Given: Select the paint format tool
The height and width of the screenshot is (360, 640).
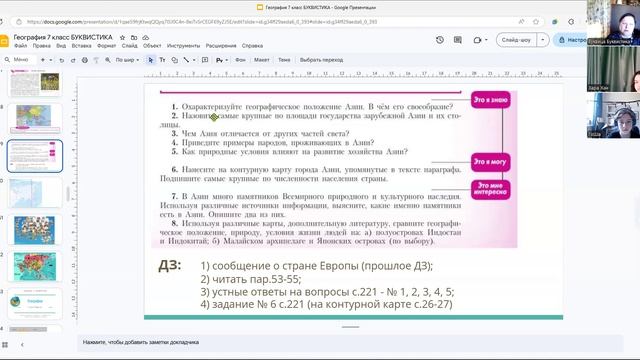Looking at the screenshot, I should click(x=96, y=60).
